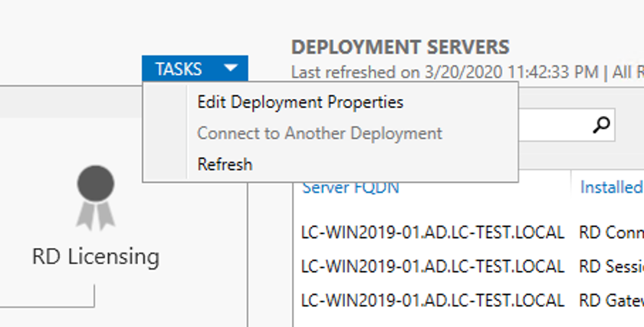Click the DEPLOYMENT SERVERS heading

[x=400, y=47]
